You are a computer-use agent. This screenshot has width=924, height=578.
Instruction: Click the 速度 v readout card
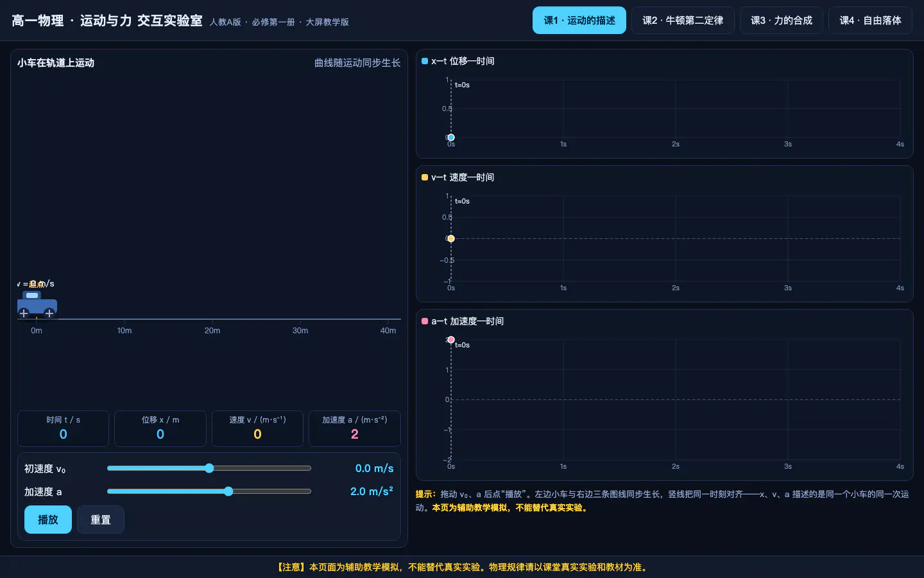point(257,428)
